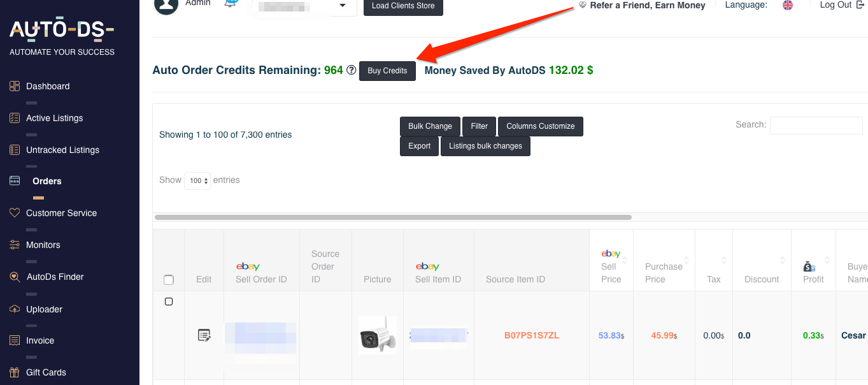Viewport: 868px width, 385px height.
Task: Click the AutoDs Finder magnifier icon
Action: tap(15, 277)
